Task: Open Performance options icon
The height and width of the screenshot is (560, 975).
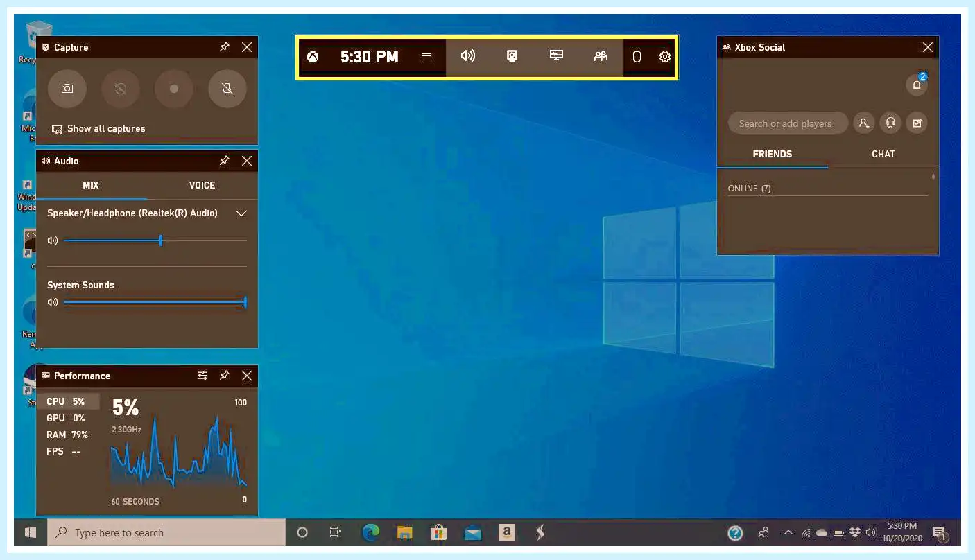Action: point(202,376)
